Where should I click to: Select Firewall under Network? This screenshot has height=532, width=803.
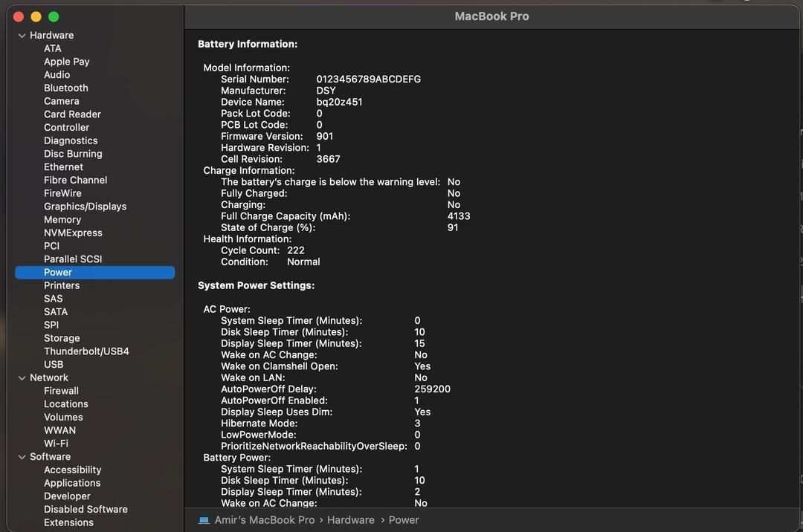click(62, 391)
